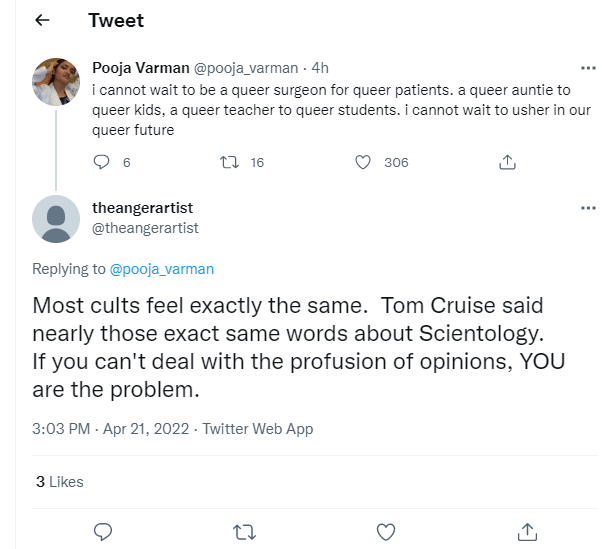
Task: Open Pooja Varman's display name link
Action: tap(139, 68)
